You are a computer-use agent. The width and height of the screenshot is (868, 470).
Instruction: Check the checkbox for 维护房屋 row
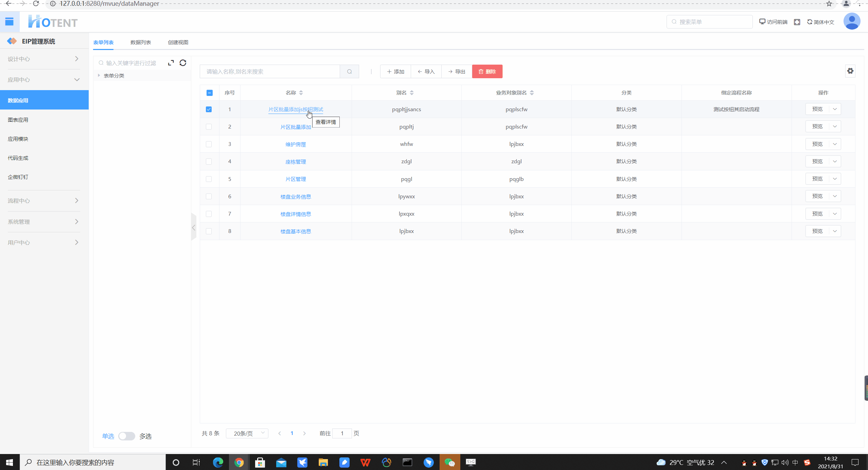click(x=209, y=144)
